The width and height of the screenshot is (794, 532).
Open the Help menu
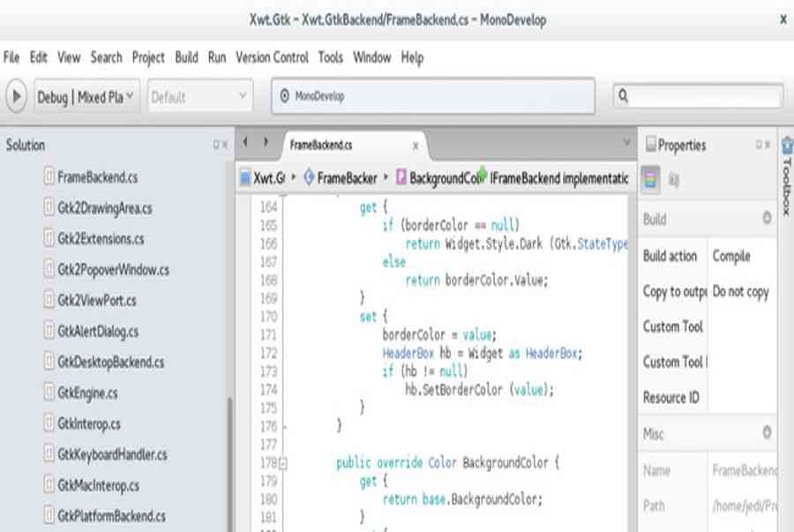point(412,57)
